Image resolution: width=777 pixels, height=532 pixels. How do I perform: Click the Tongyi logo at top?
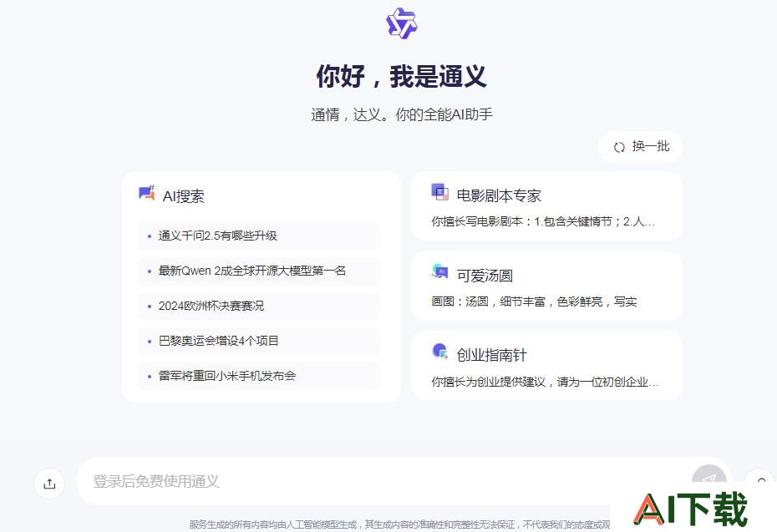402,23
